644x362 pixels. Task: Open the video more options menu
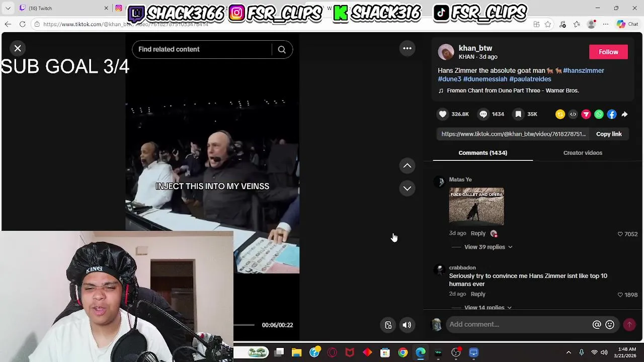pos(408,48)
